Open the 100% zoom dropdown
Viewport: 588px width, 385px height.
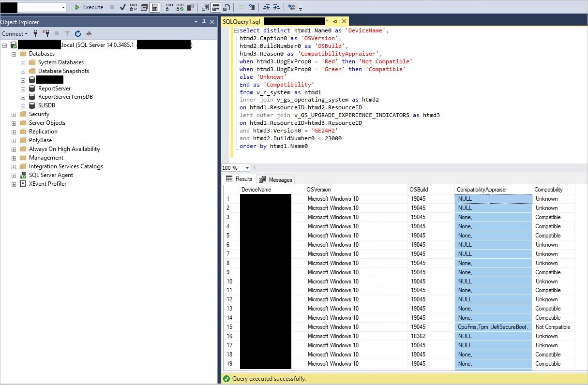[x=247, y=168]
